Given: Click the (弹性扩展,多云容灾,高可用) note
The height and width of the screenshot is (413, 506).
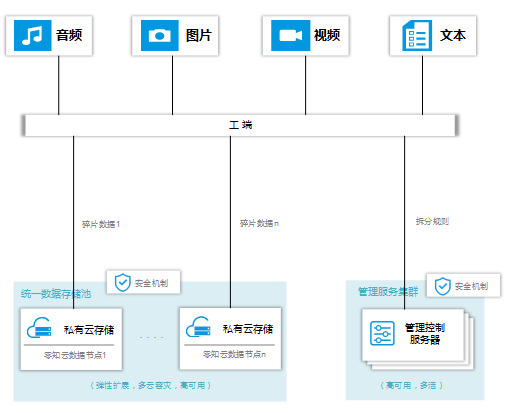Looking at the screenshot, I should point(150,386).
